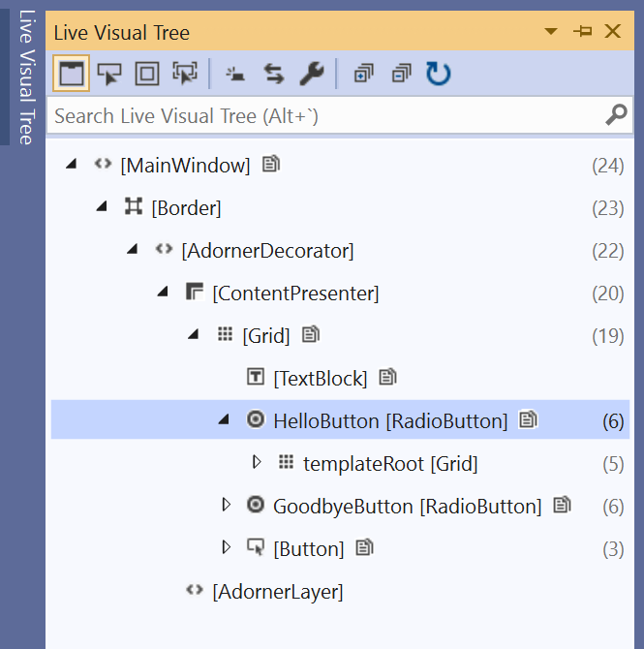Click the [Button] cursor icon

coord(256,547)
